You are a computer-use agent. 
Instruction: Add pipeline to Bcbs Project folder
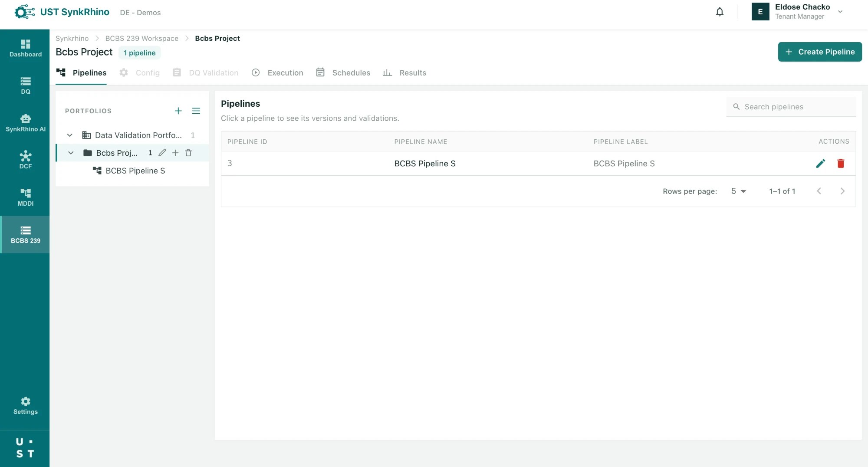click(x=175, y=153)
